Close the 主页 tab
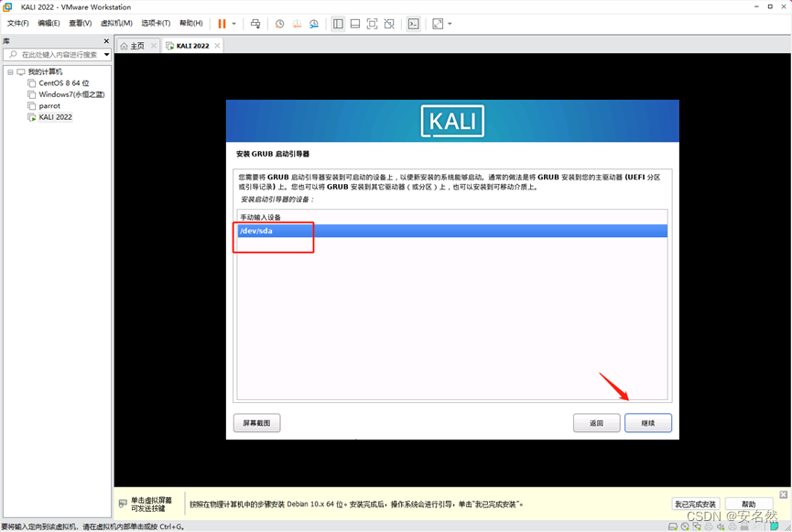 [154, 46]
